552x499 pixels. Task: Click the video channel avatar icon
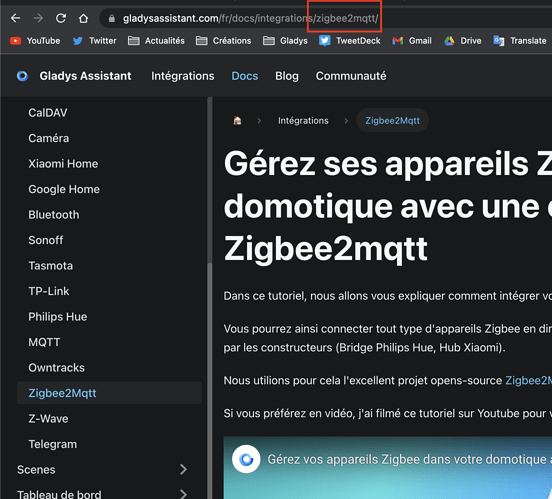(x=246, y=459)
